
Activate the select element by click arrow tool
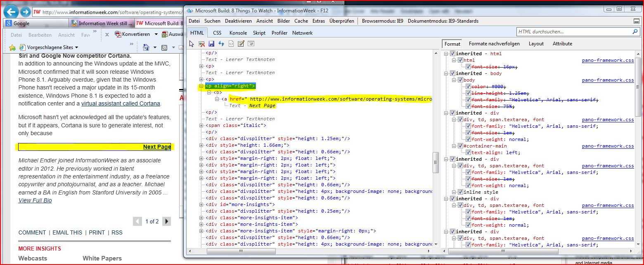192,44
